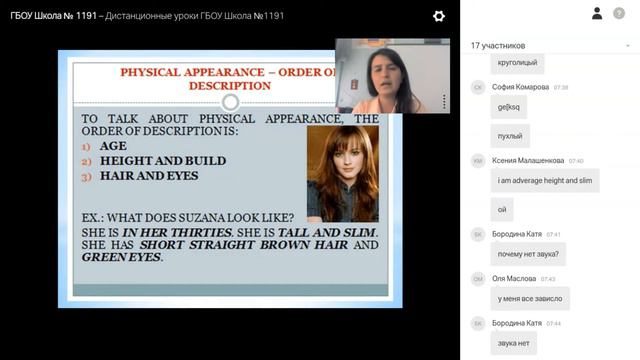Select chat message 'ge[ksq'
This screenshot has height=360, width=640.
tap(509, 107)
